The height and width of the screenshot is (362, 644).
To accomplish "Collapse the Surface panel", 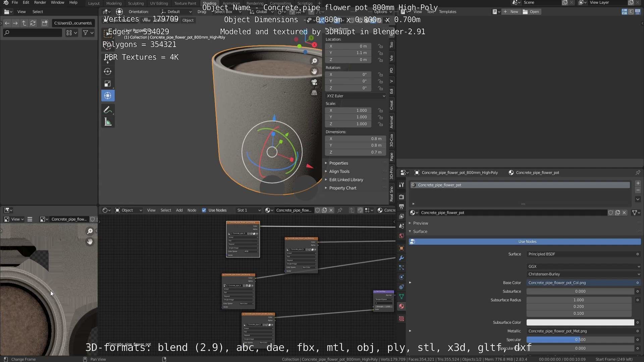I will click(420, 232).
